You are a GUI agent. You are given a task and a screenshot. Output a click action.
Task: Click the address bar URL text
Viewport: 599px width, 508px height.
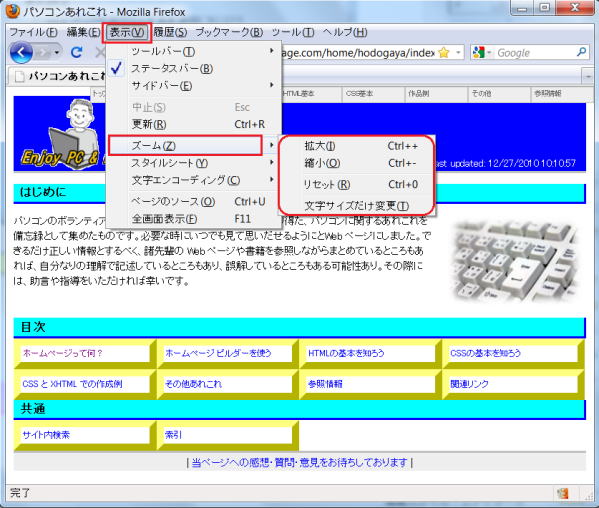click(358, 52)
